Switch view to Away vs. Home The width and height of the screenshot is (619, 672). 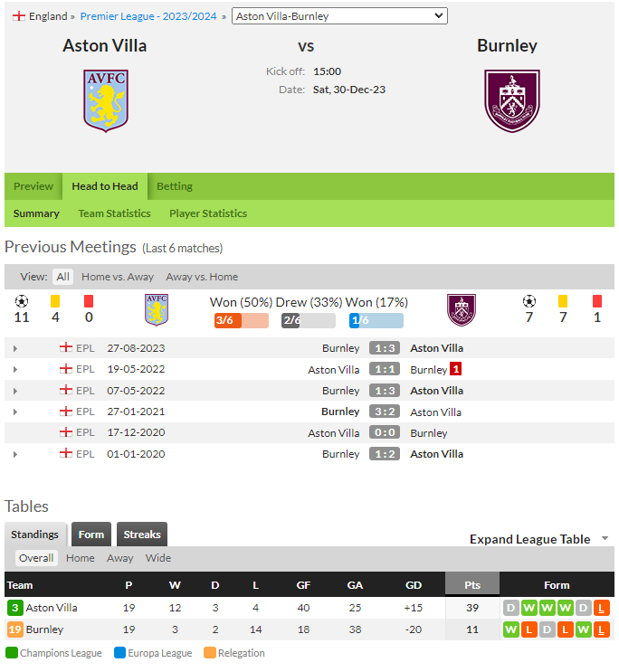(x=202, y=277)
